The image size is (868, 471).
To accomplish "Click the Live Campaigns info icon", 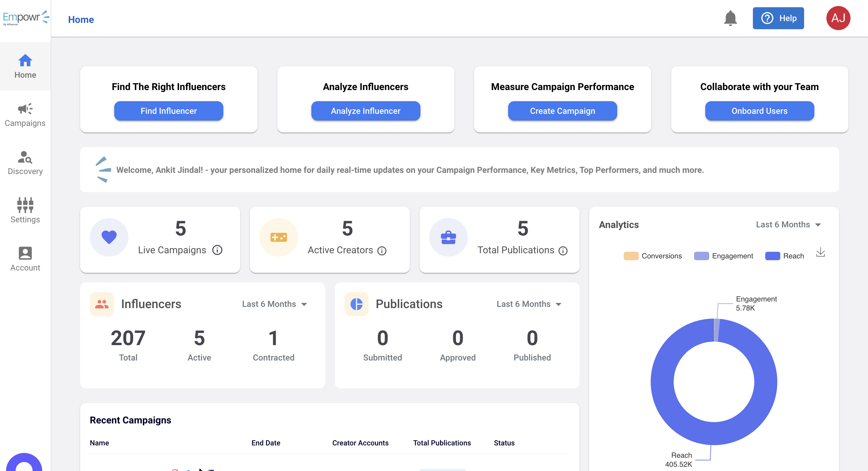I will point(217,250).
